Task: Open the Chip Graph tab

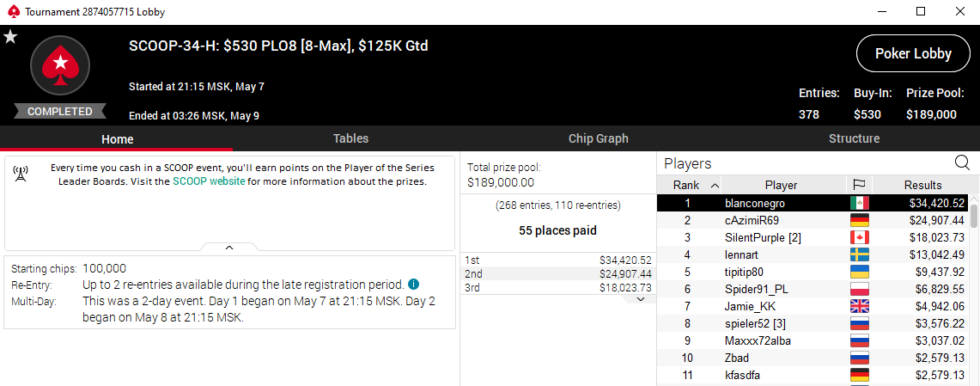Action: (599, 138)
